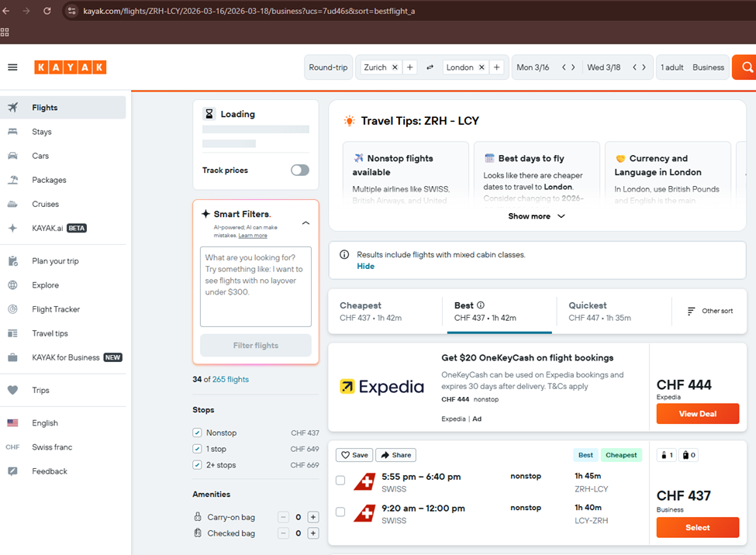The image size is (756, 555).
Task: Click the Smart Filters text box
Action: [256, 287]
